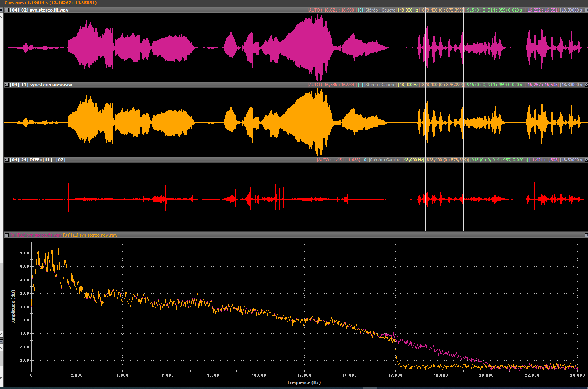Screen dimensions: 588x389
Task: Click Stéréo : Gauche channel on new.raw track
Action: pos(380,85)
